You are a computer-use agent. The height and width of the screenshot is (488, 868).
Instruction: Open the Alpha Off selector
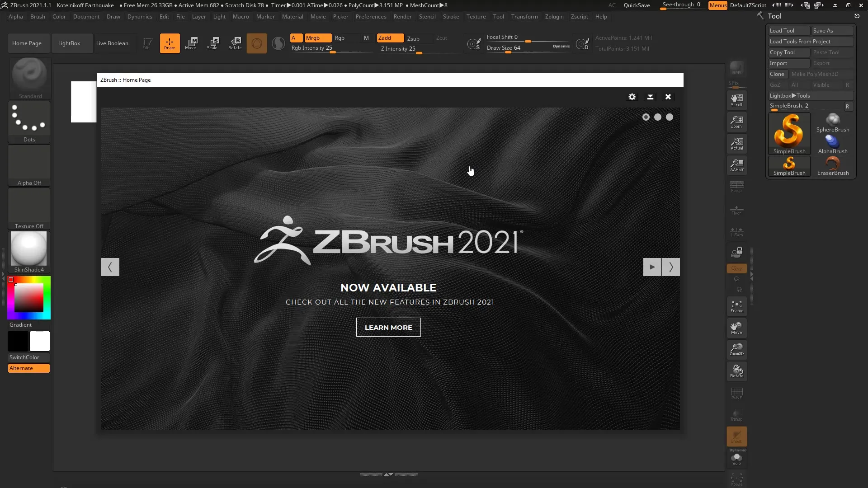tap(29, 165)
